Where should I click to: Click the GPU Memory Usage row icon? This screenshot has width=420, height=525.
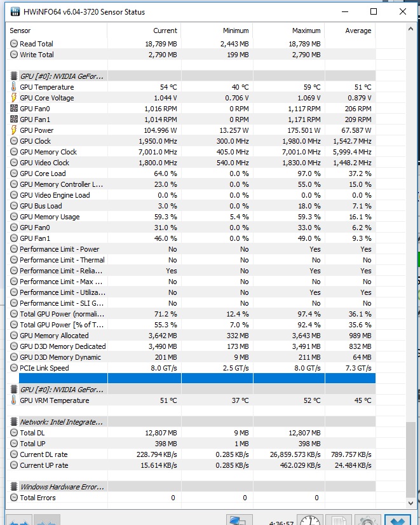[x=14, y=217]
